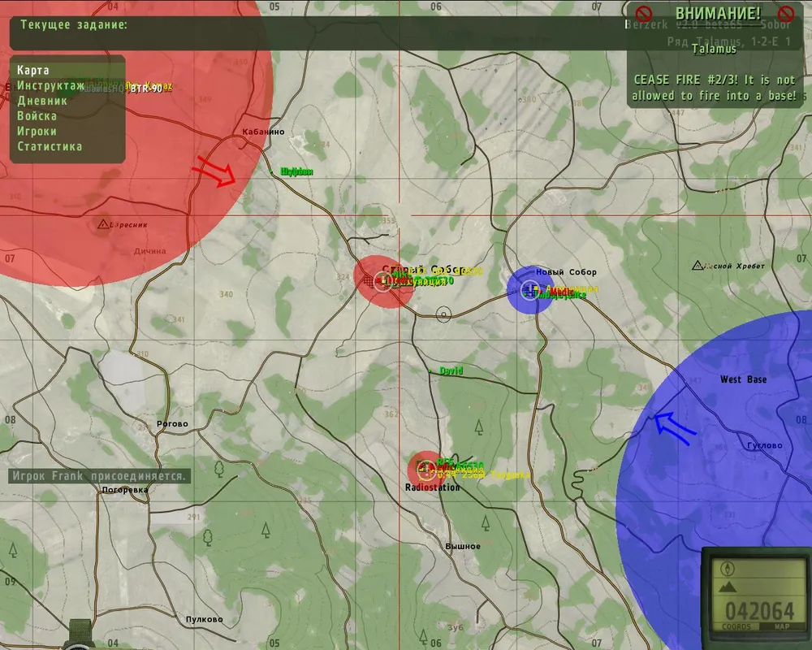The height and width of the screenshot is (650, 812).
Task: Click the Новый Собор town label
Action: coord(566,271)
